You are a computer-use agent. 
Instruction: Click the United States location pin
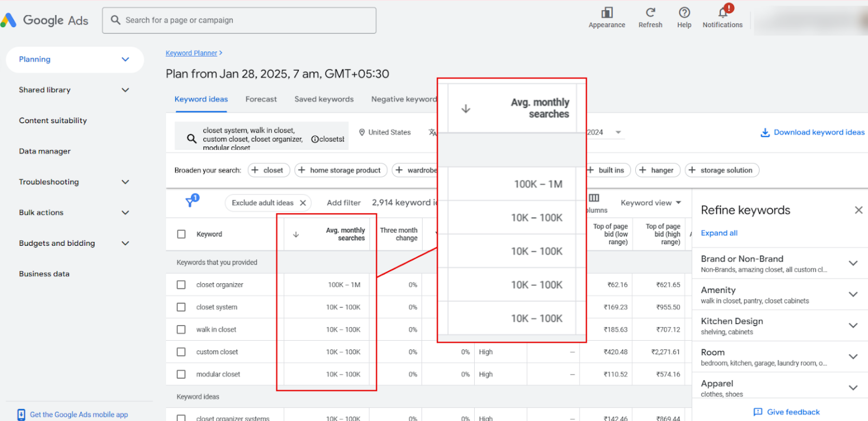pyautogui.click(x=362, y=132)
